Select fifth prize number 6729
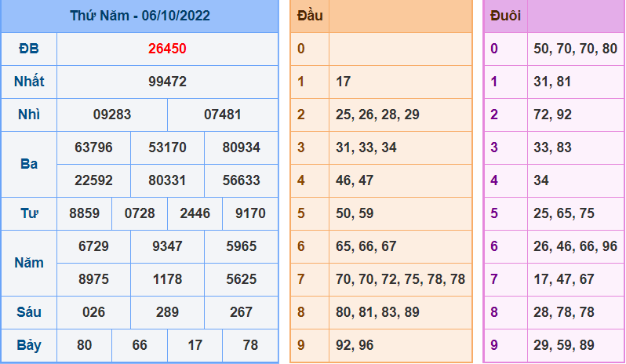The width and height of the screenshot is (626, 364). (94, 246)
